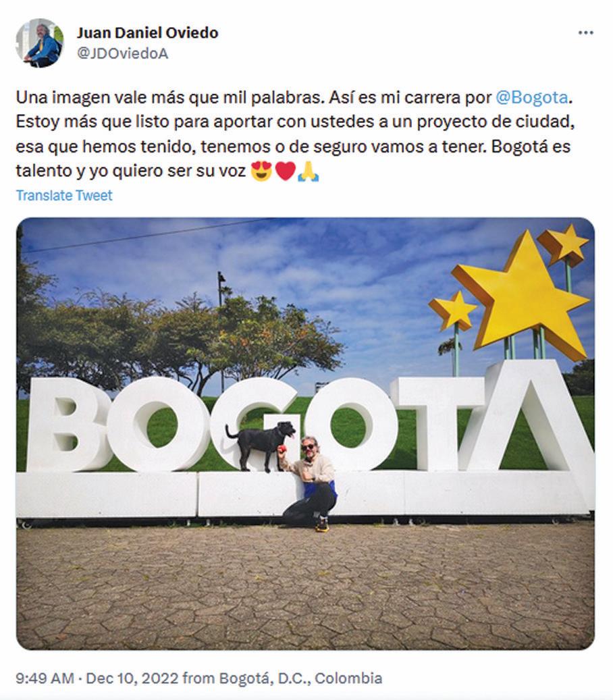The width and height of the screenshot is (613, 700).
Task: Click the letter T of the BOGOTÁ sign
Action: click(x=439, y=424)
